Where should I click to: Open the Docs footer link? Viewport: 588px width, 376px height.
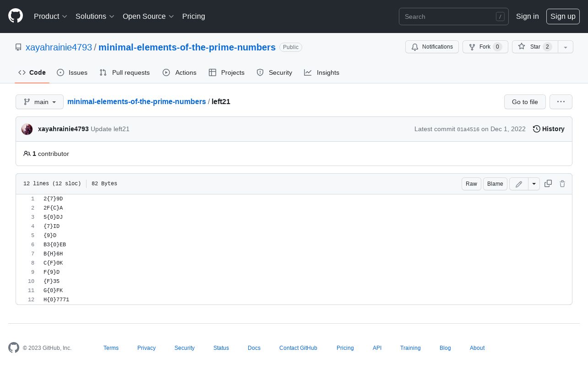click(254, 348)
